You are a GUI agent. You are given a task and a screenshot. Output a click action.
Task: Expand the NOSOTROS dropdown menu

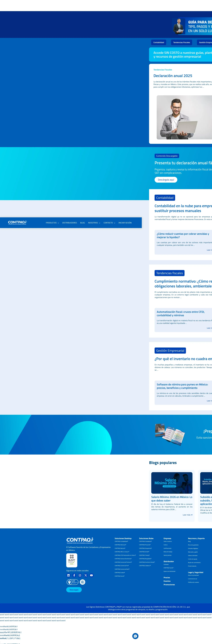click(x=94, y=223)
